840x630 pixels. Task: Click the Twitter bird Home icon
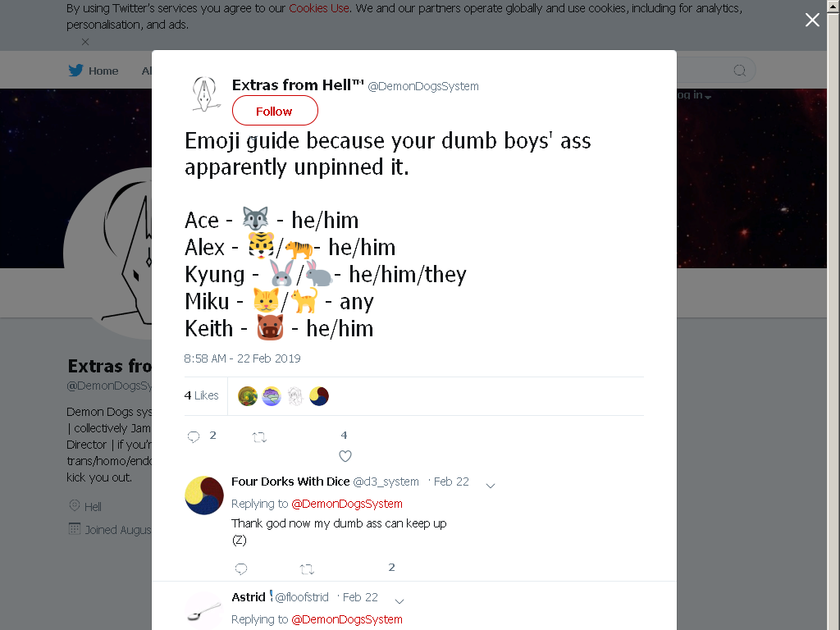[75, 71]
